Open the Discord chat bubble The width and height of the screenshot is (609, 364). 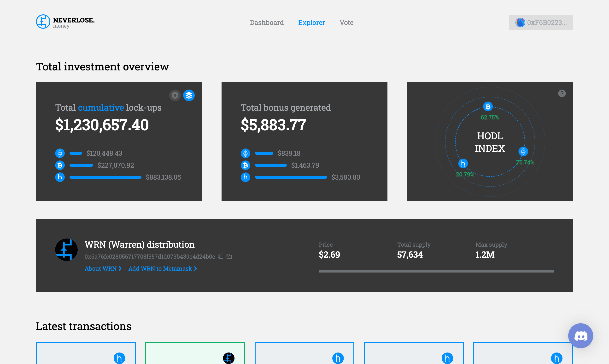(580, 336)
